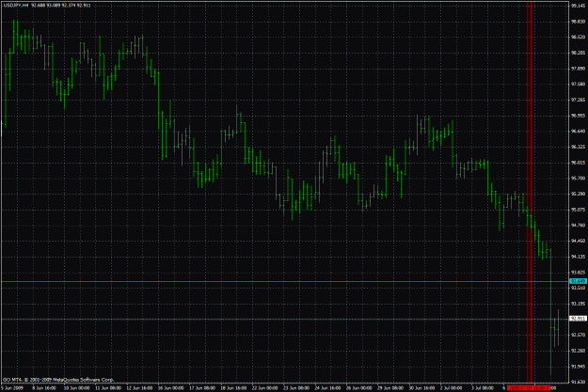This screenshot has height=392, width=588.
Task: Click the 93.825 price scale label
Action: [x=578, y=273]
